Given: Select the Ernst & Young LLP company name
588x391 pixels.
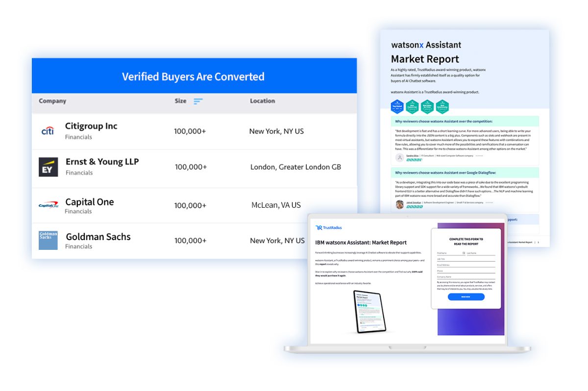Looking at the screenshot, I should pyautogui.click(x=102, y=162).
